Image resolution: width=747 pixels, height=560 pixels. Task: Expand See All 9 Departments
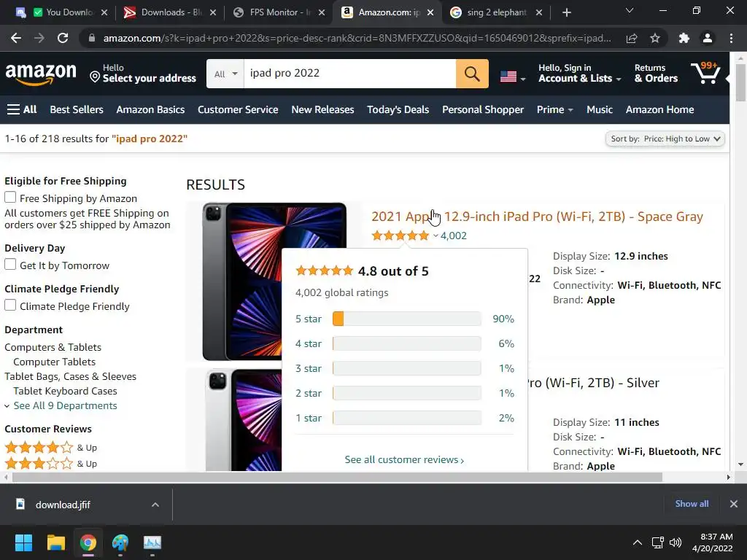coord(65,405)
